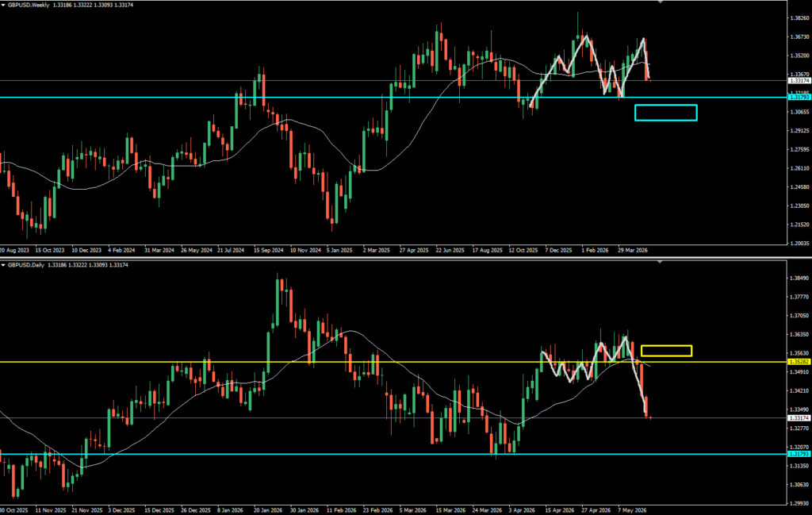Click the chart shift marker atop weekly chart

(x=660, y=2)
